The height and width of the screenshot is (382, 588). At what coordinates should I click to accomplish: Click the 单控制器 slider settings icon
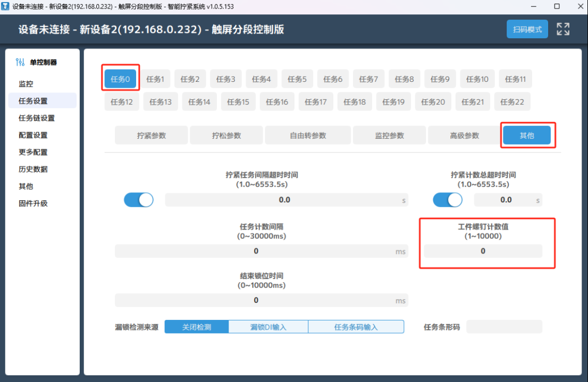(20, 62)
